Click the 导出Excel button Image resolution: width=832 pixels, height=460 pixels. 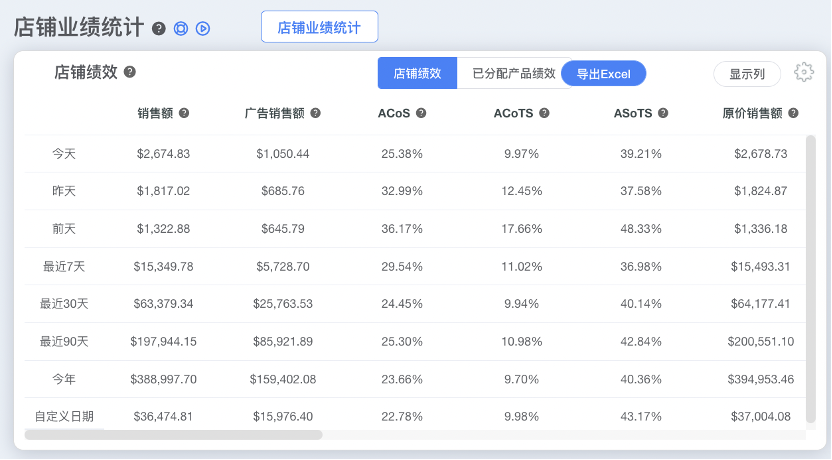[x=603, y=73]
